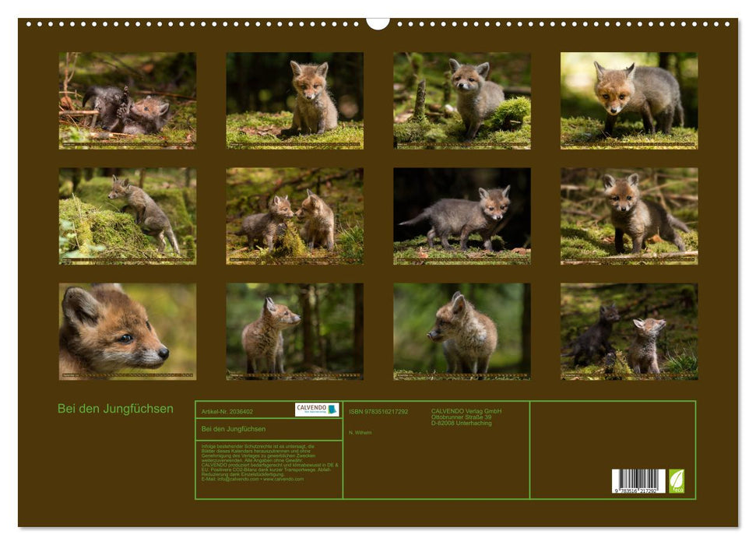The width and height of the screenshot is (756, 545).
Task: Click the green feco leaf icon
Action: coord(677,480)
